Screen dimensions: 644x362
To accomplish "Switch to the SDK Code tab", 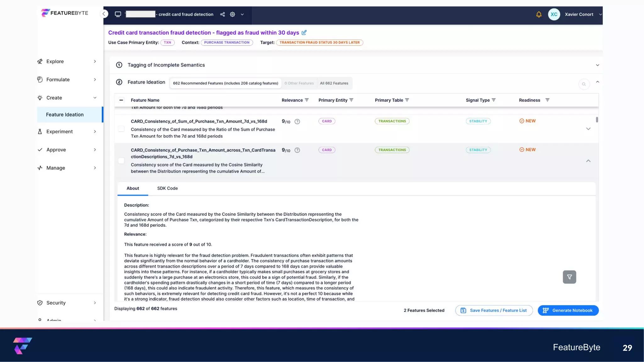I will coord(167,188).
